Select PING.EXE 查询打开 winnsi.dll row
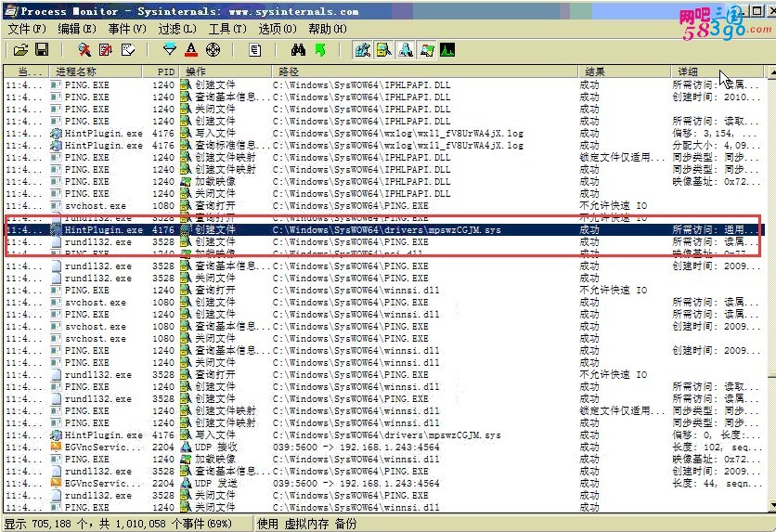The image size is (776, 532). (x=384, y=290)
